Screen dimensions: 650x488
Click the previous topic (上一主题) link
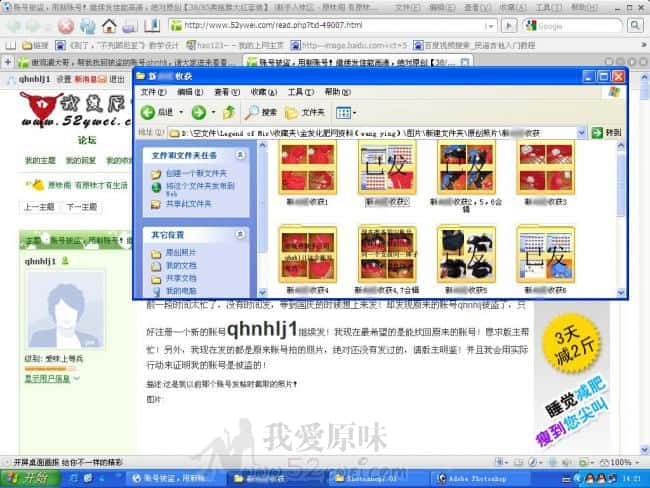[39, 206]
